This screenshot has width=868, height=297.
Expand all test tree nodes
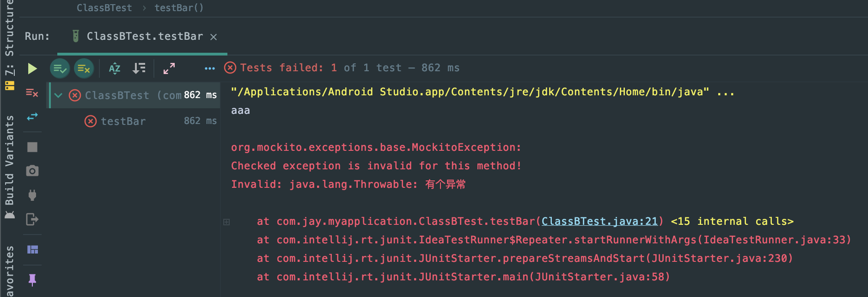169,69
